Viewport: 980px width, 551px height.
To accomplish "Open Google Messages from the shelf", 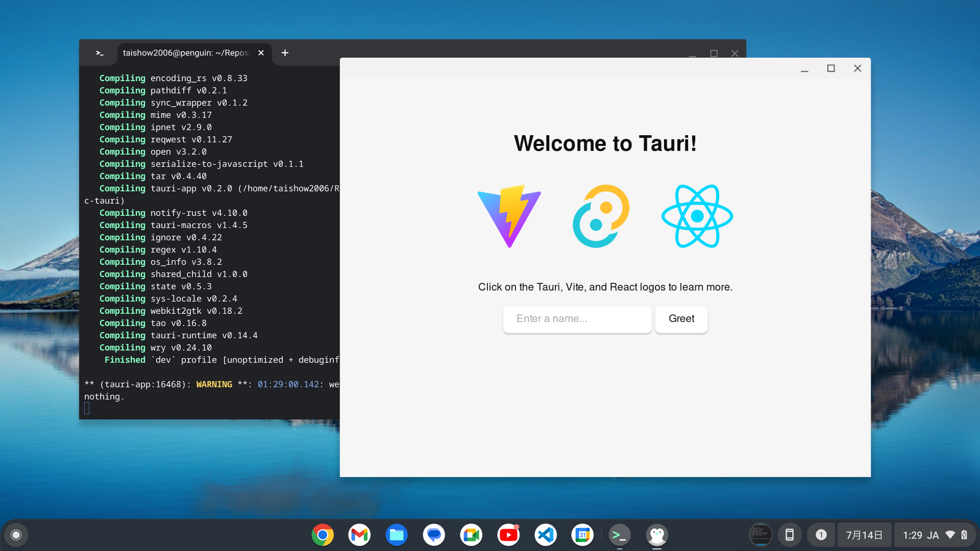I will pyautogui.click(x=434, y=535).
